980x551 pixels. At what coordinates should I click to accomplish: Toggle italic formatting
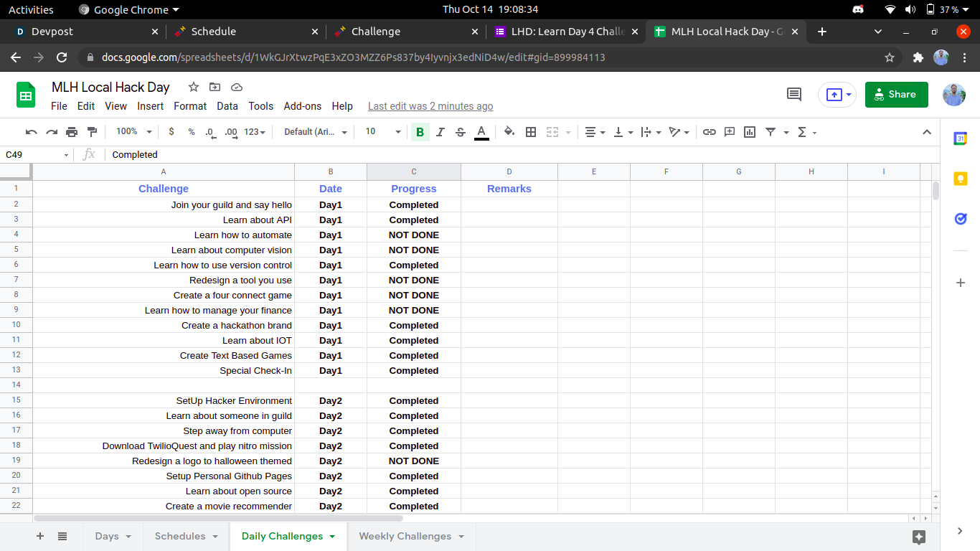click(x=440, y=132)
